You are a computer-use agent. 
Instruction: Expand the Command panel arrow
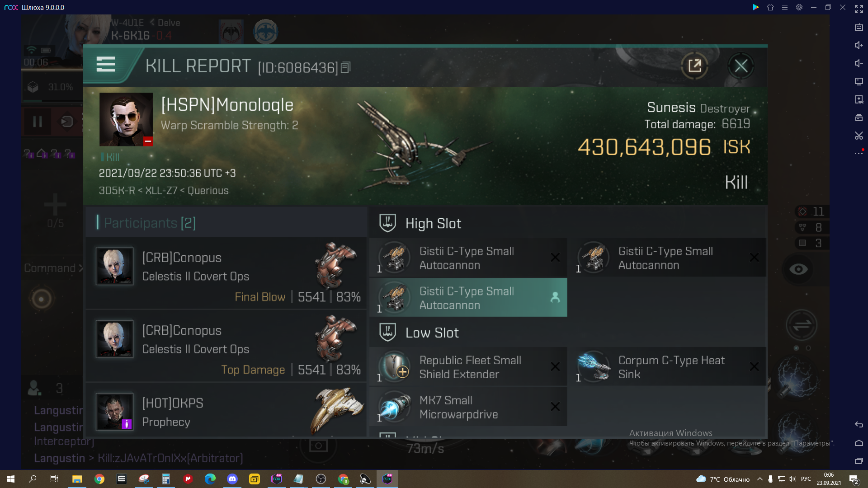click(81, 268)
